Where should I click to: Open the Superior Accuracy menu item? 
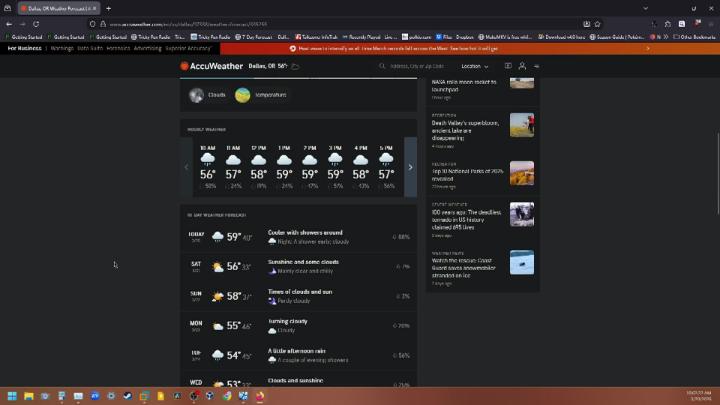(x=189, y=48)
